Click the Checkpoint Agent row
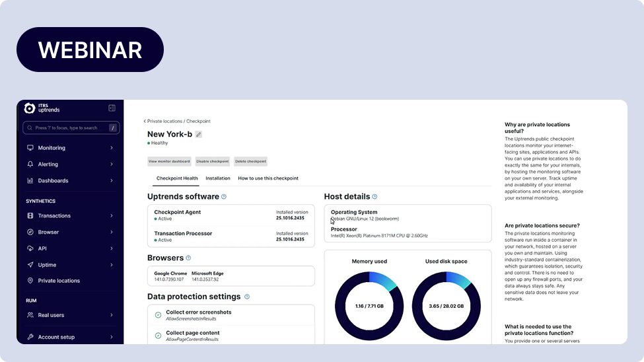 tap(231, 215)
